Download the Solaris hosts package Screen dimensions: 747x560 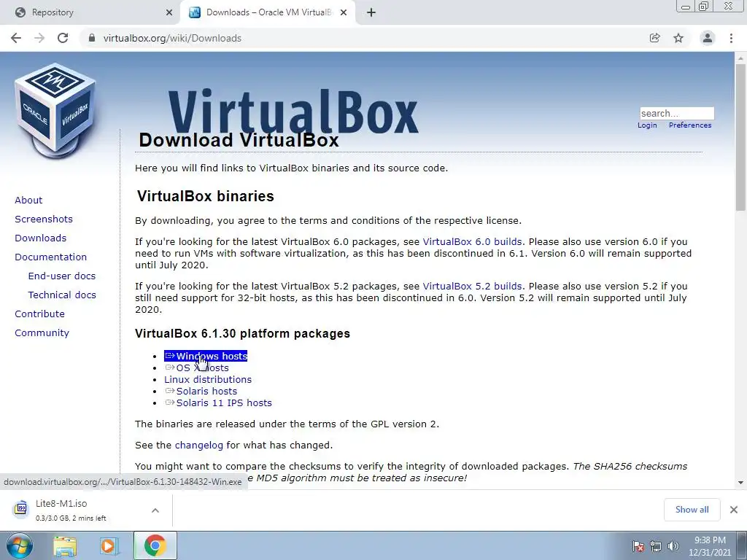[x=201, y=392]
